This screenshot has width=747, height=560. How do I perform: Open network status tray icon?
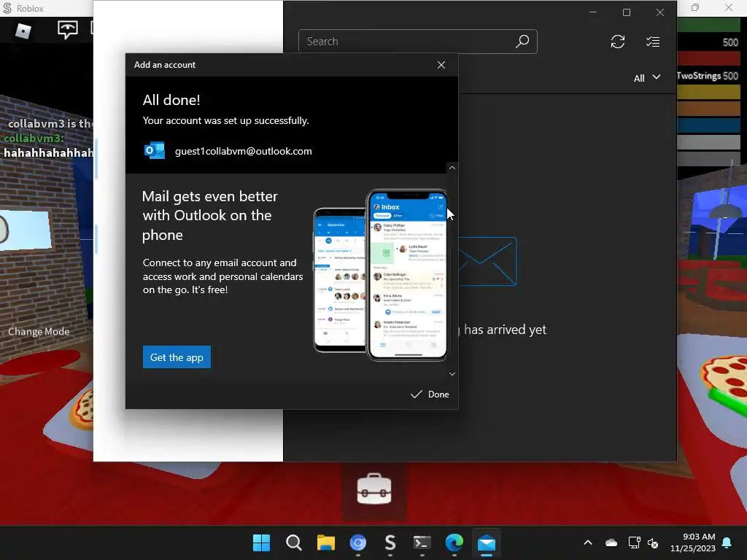click(634, 542)
